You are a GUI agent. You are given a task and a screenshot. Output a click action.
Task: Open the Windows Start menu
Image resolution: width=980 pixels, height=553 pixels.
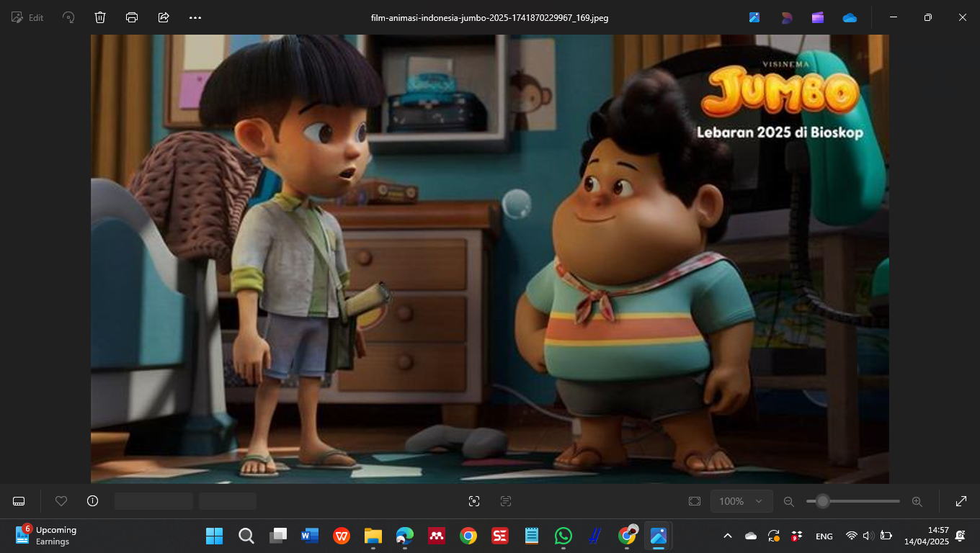tap(214, 536)
